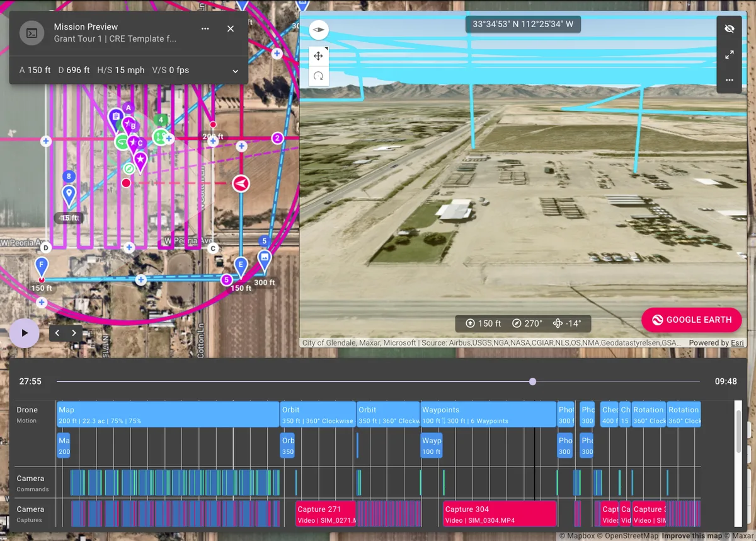The width and height of the screenshot is (756, 541).
Task: Click the Mapbox attribution link
Action: [x=576, y=536]
